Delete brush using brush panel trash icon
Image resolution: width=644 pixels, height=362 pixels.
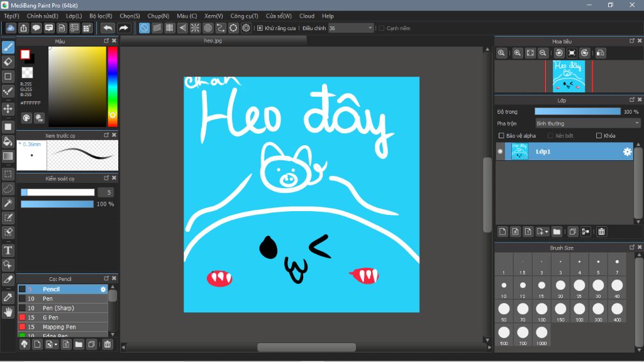107,344
